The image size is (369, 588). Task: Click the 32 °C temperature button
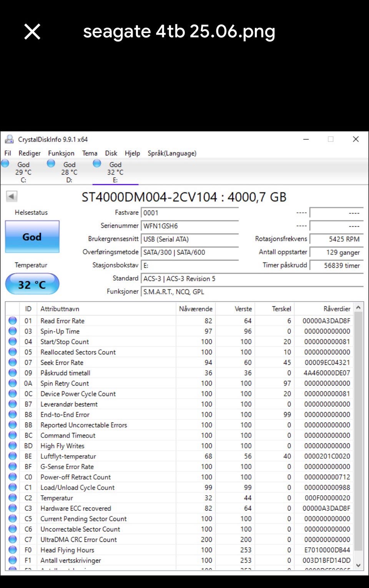[x=32, y=284]
